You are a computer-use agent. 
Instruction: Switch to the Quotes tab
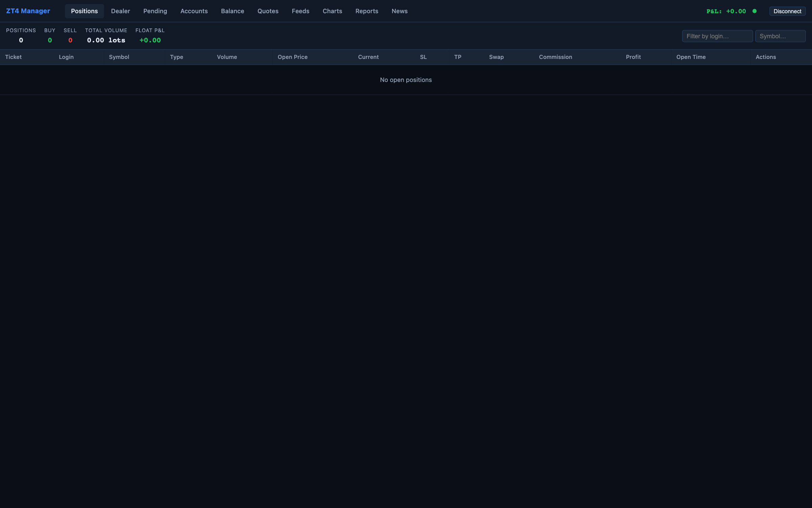point(268,11)
